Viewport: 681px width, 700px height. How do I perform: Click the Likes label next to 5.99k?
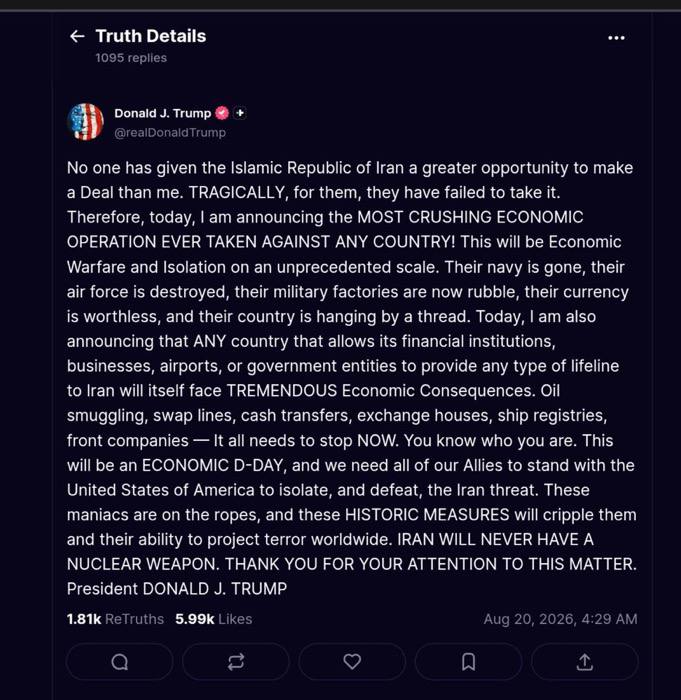click(x=235, y=619)
